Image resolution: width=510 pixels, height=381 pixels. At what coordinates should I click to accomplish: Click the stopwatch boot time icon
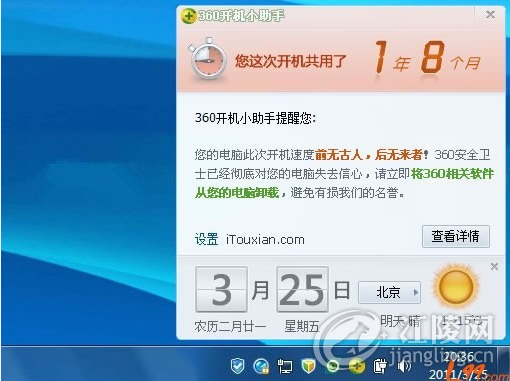pos(207,60)
